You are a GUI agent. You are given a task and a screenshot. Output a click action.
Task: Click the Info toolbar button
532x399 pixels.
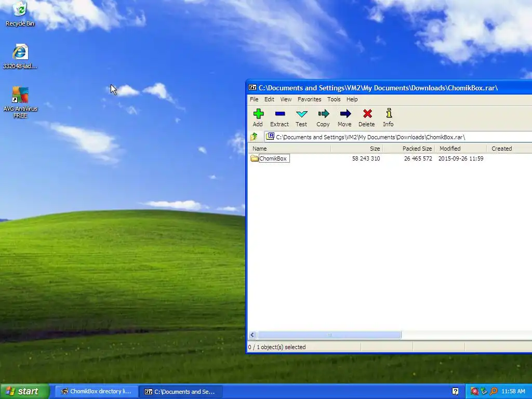click(389, 118)
